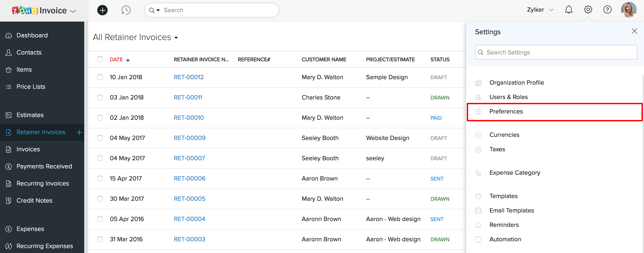Open Preferences in Settings
The image size is (644, 253).
click(506, 111)
